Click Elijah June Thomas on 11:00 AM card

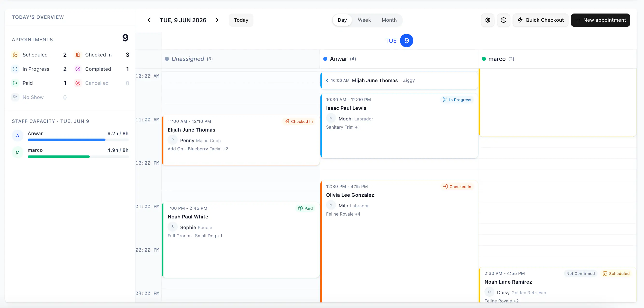coord(191,130)
